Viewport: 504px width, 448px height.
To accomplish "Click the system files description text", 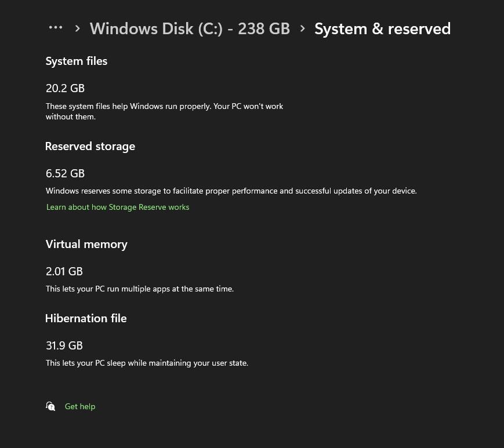I will point(164,111).
